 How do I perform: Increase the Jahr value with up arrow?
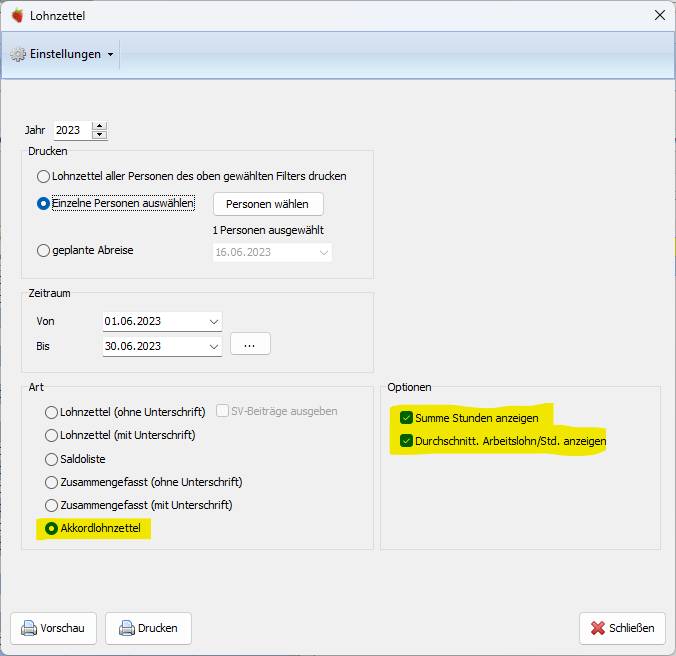[x=100, y=126]
